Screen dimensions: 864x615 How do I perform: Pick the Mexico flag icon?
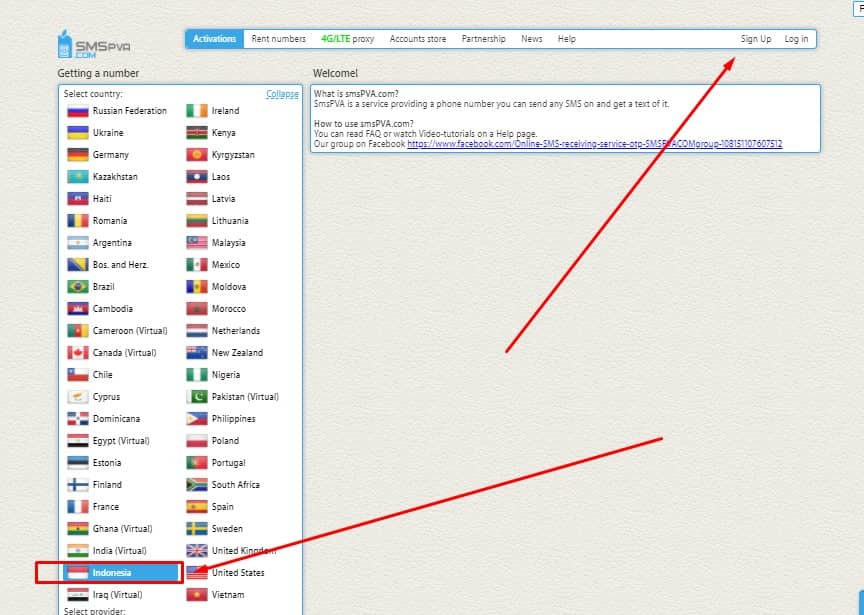click(197, 265)
